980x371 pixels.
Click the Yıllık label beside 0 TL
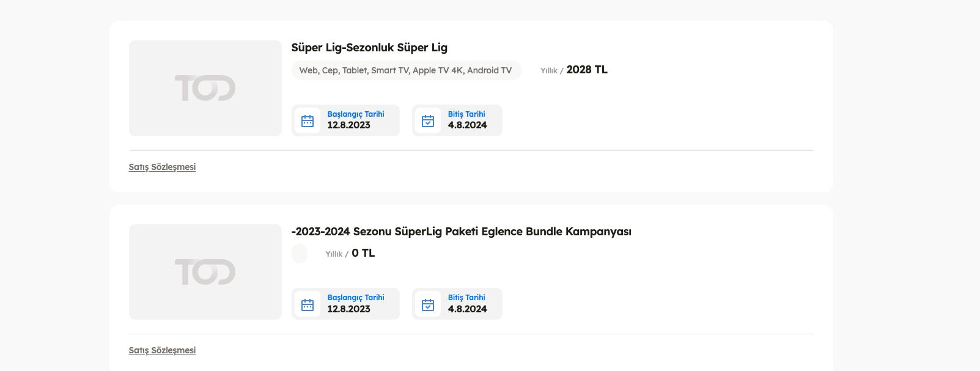pos(334,254)
